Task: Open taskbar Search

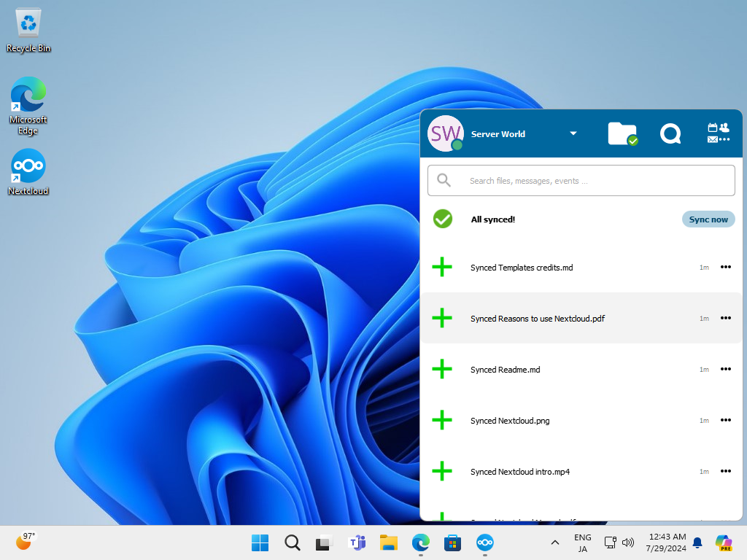Action: (x=292, y=542)
